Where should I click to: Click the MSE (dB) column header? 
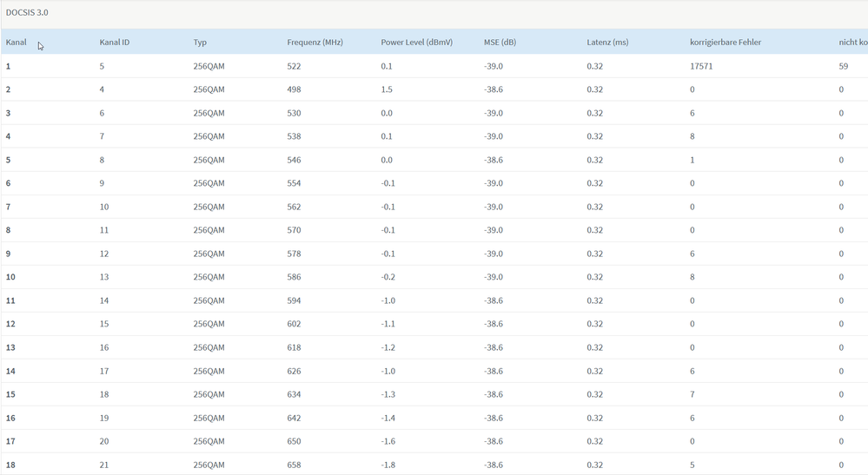point(500,43)
